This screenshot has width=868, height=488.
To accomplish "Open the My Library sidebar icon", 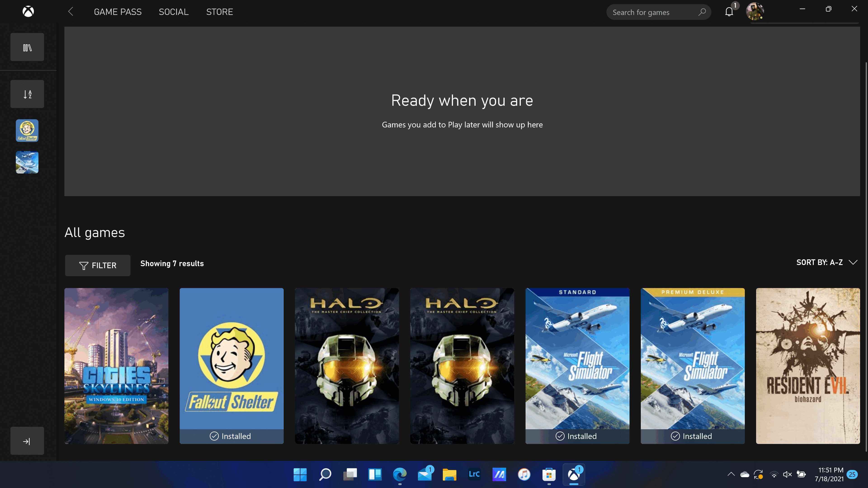I will (27, 47).
